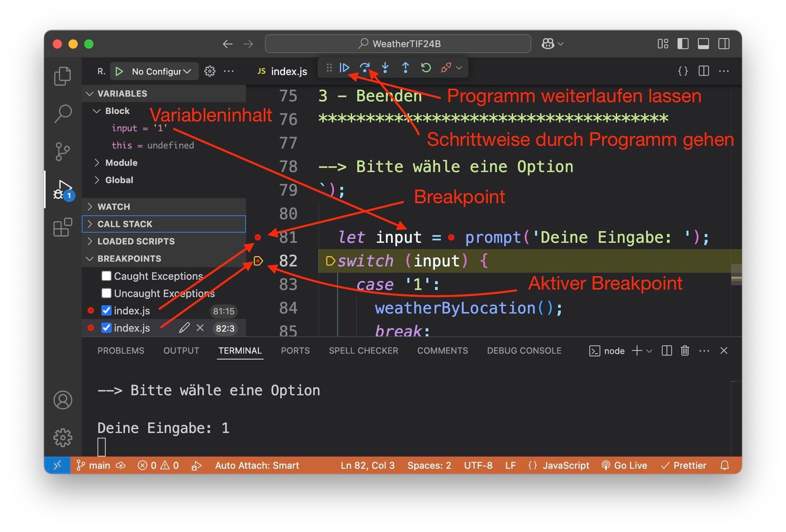The height and width of the screenshot is (532, 786).
Task: Enable the Caught Exceptions checkbox
Action: pos(106,276)
